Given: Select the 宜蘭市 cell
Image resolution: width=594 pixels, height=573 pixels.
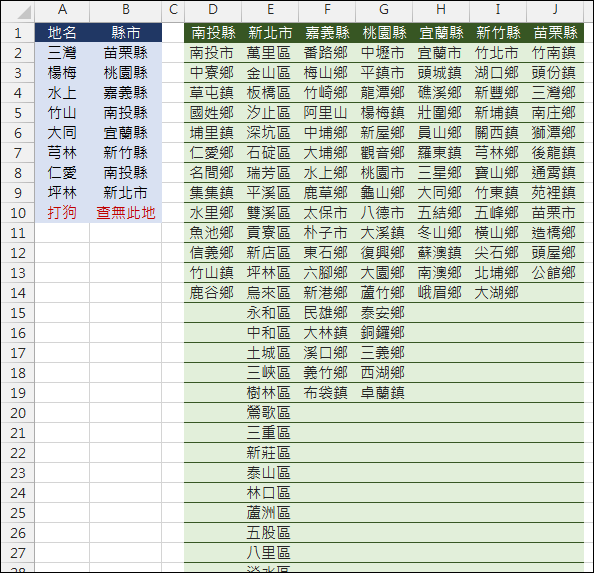Looking at the screenshot, I should 441,53.
